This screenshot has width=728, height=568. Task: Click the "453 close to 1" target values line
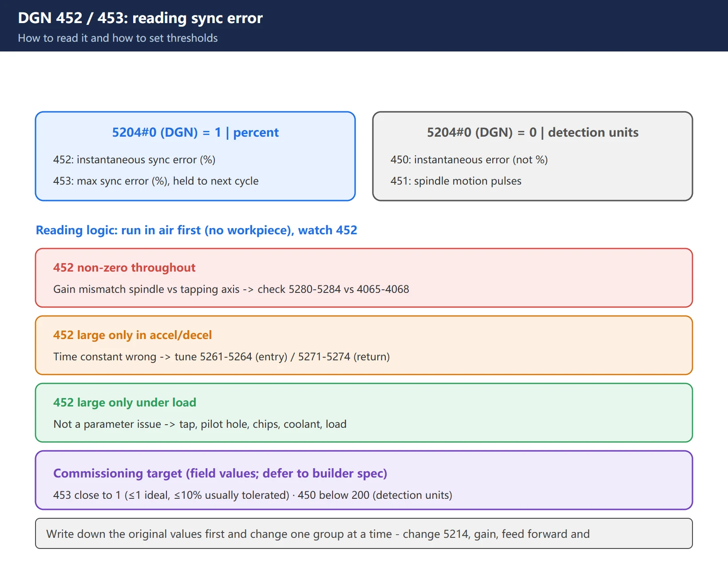pyautogui.click(x=253, y=495)
